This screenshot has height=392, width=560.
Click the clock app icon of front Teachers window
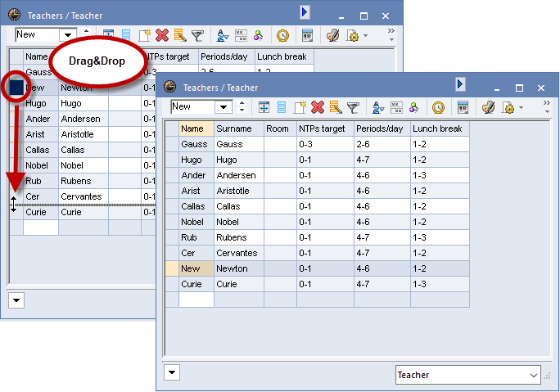tap(170, 87)
